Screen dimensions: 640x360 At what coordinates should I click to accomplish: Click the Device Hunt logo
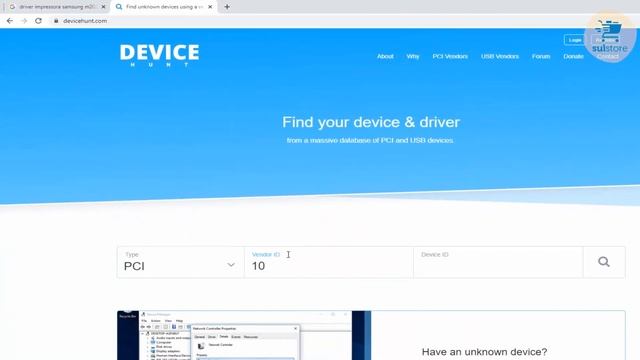click(x=160, y=55)
